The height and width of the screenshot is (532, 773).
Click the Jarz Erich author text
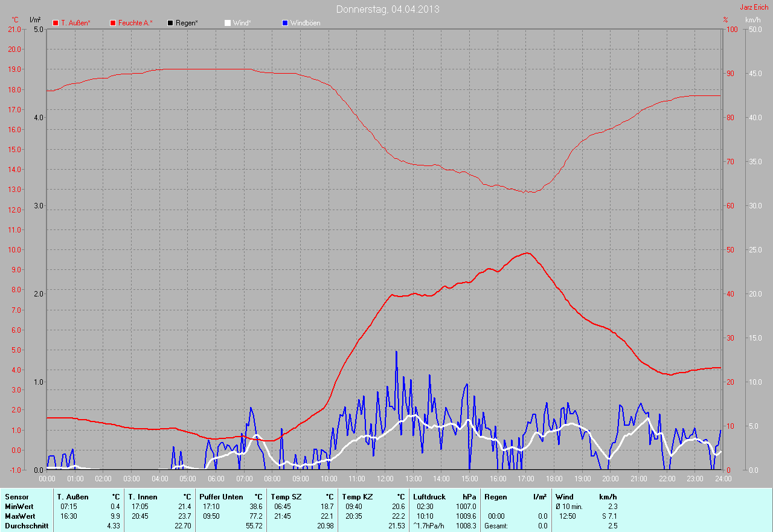point(754,8)
